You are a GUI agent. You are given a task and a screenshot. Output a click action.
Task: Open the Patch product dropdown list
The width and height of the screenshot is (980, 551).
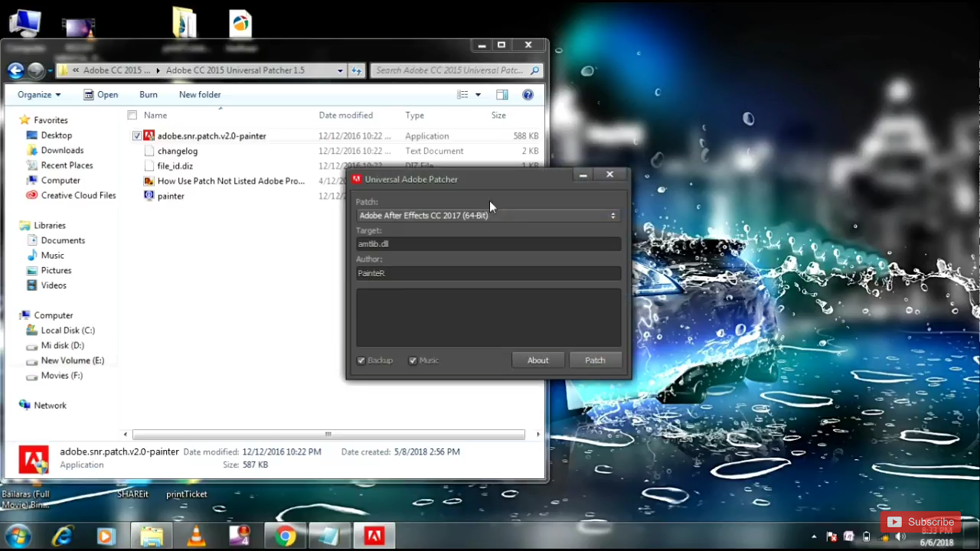tap(488, 216)
